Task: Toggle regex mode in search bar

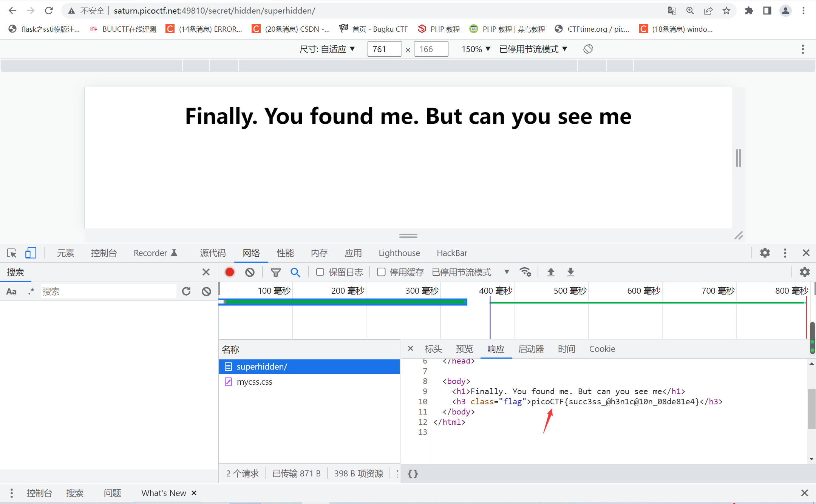Action: 31,291
